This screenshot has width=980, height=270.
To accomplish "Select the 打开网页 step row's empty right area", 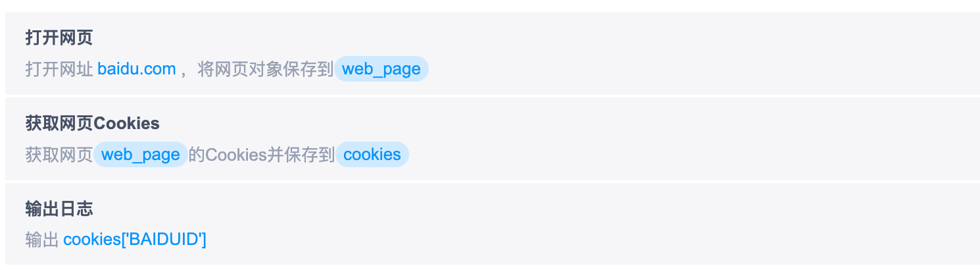I will coord(723,53).
